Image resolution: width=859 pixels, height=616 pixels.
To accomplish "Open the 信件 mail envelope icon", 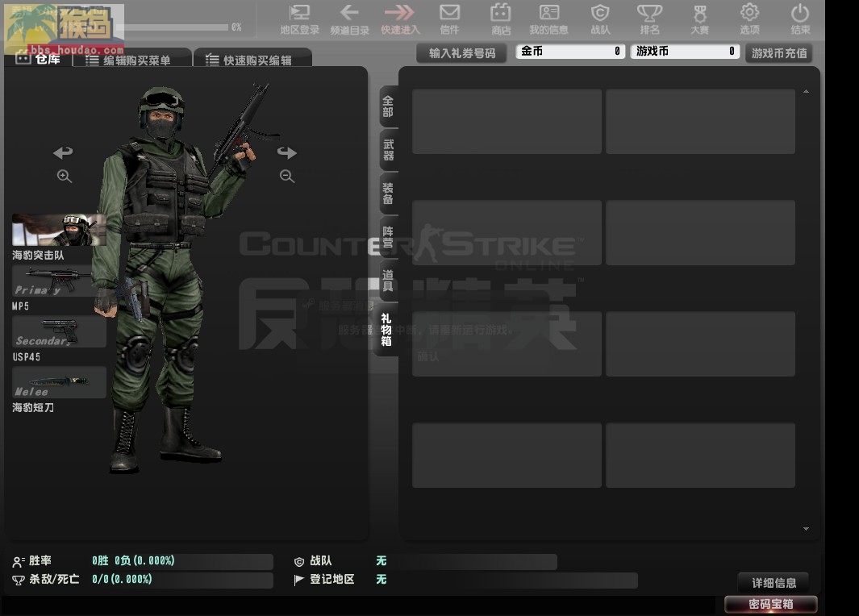I will coord(450,19).
